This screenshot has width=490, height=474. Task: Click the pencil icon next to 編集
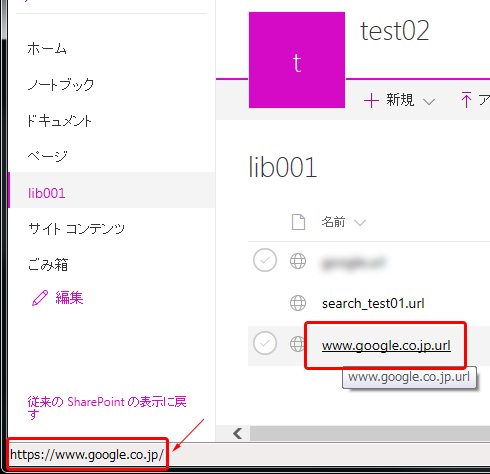coord(40,298)
